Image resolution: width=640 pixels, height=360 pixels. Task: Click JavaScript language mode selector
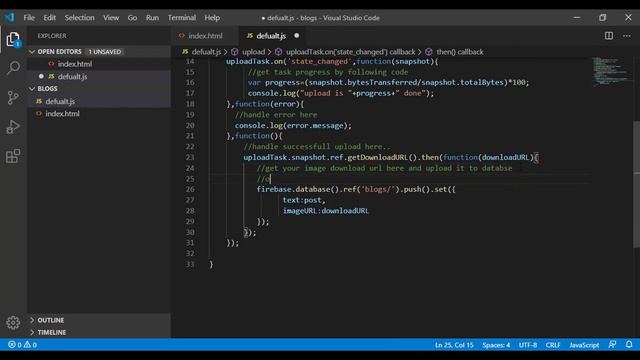click(x=584, y=345)
